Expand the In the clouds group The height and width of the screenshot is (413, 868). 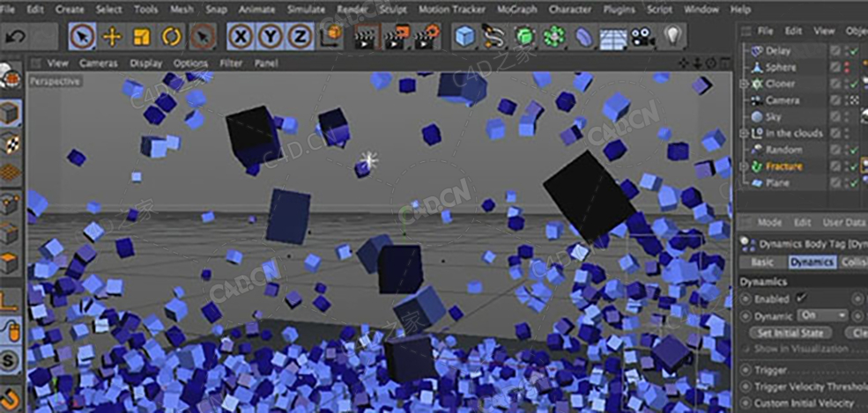pos(744,133)
